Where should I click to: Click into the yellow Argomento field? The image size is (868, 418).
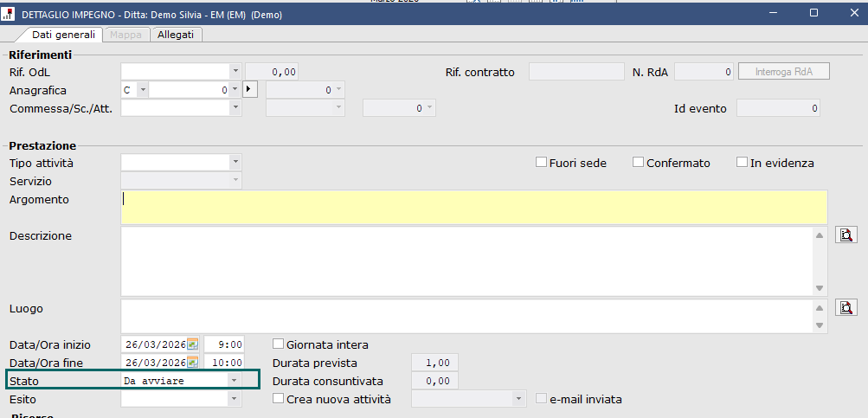point(474,207)
